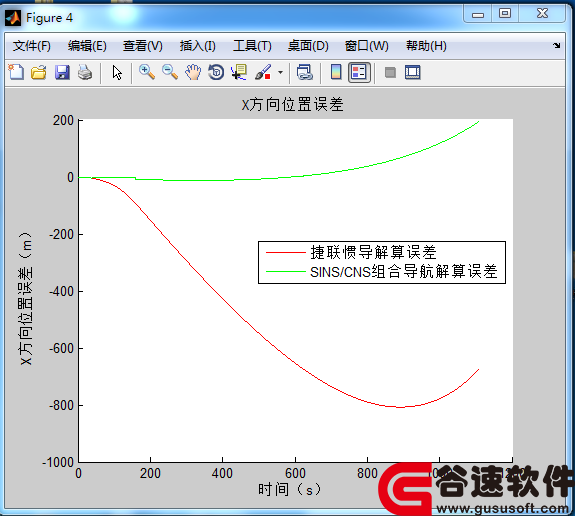Click the New Figure icon
575x516 pixels.
16,72
